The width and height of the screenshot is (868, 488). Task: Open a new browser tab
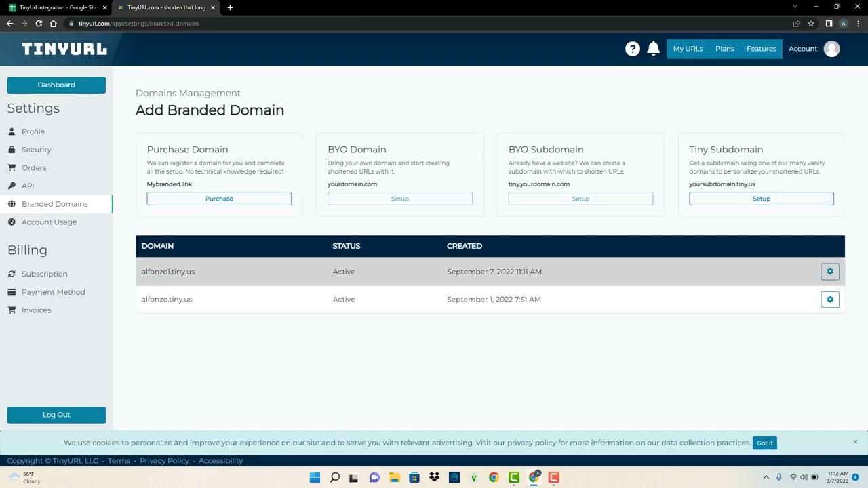pos(230,7)
